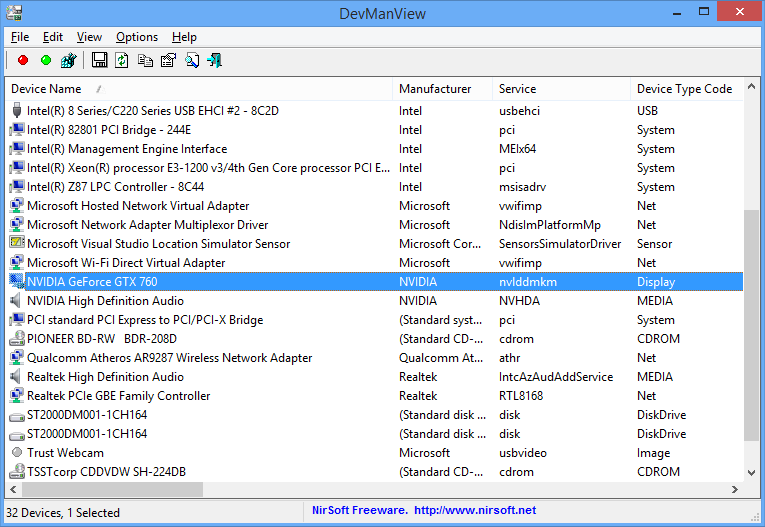Click the vertical scrollbar up arrow
765x527 pixels.
pos(751,87)
